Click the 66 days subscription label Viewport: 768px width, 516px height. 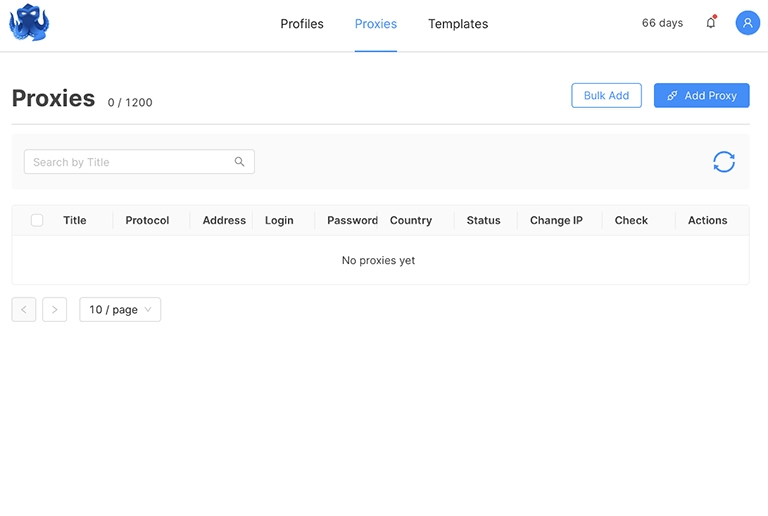(662, 23)
